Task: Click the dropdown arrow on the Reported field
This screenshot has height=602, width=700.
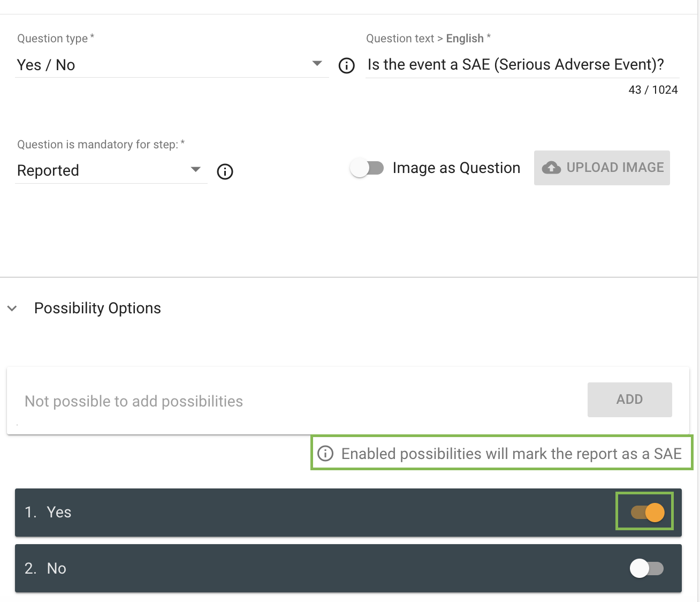Action: tap(196, 169)
